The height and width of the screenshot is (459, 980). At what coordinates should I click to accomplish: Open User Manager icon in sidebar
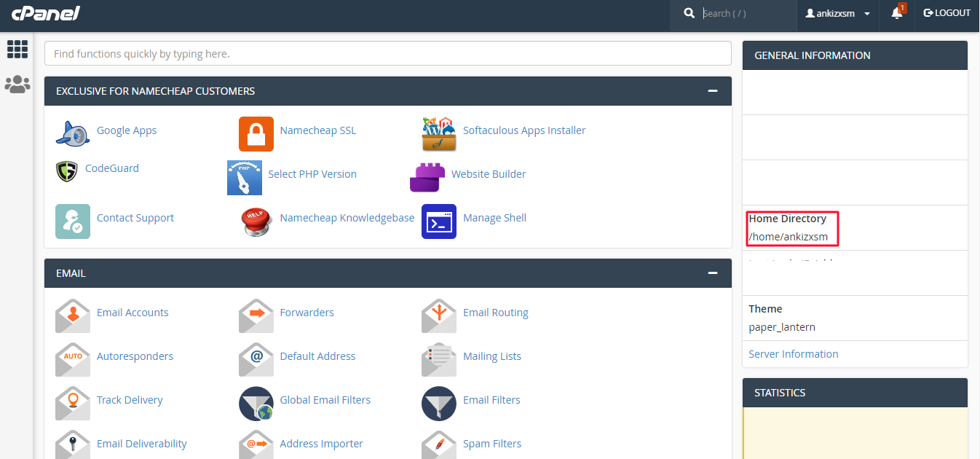coord(17,85)
